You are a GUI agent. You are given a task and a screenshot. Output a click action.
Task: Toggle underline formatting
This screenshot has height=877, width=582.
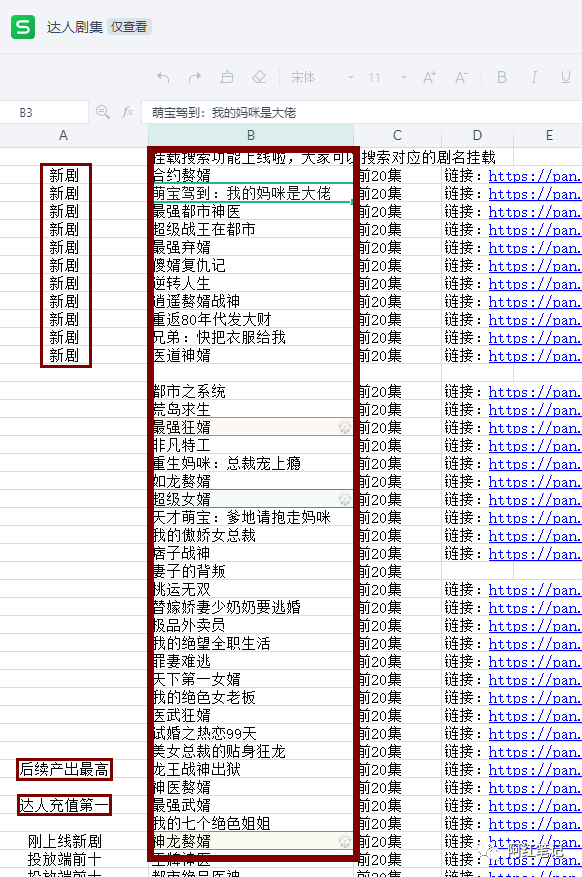pos(566,77)
